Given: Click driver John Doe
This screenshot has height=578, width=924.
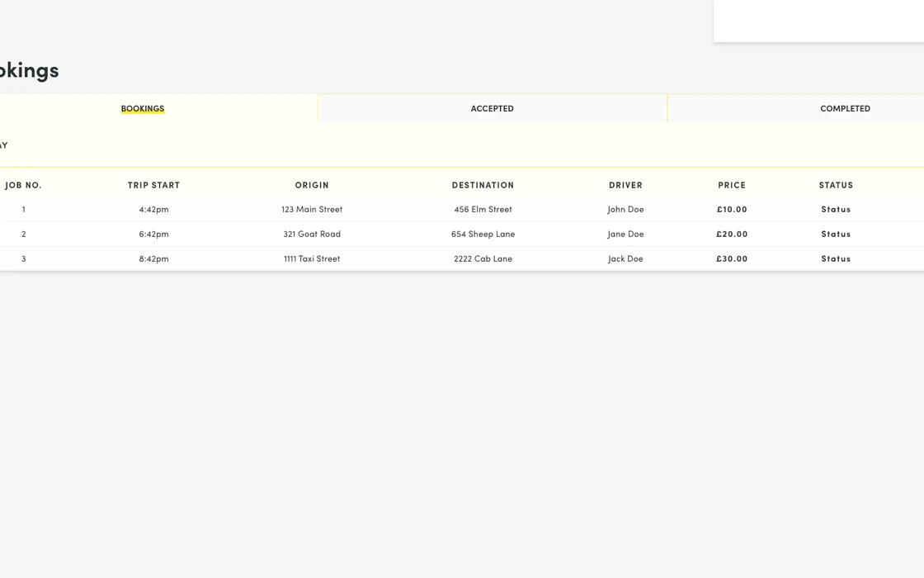Looking at the screenshot, I should (x=625, y=210).
